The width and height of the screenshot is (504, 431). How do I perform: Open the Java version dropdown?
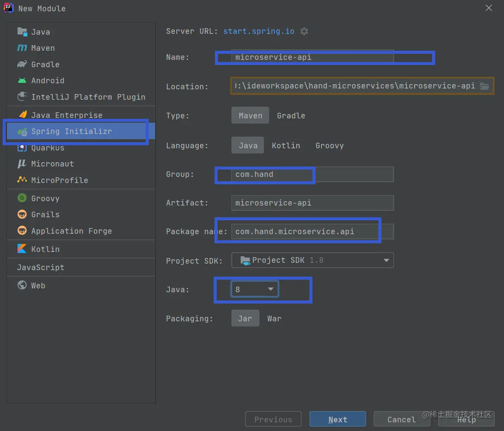[254, 289]
